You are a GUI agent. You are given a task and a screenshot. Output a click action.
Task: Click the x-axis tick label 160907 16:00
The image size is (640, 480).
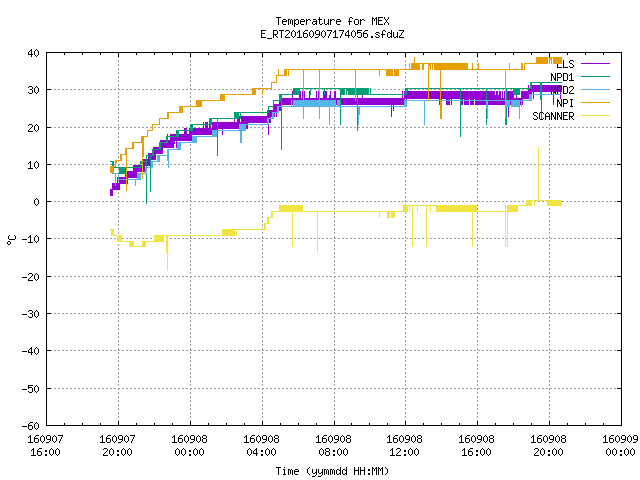pyautogui.click(x=45, y=446)
